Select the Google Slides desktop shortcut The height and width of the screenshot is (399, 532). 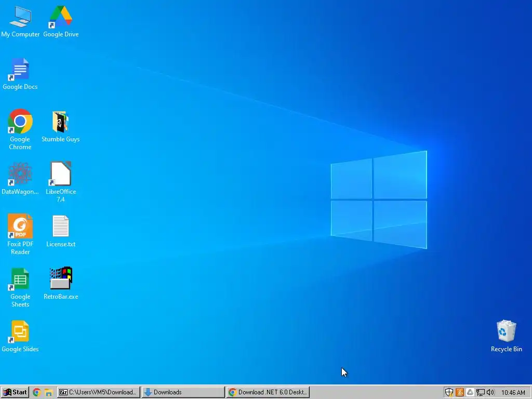click(x=20, y=337)
